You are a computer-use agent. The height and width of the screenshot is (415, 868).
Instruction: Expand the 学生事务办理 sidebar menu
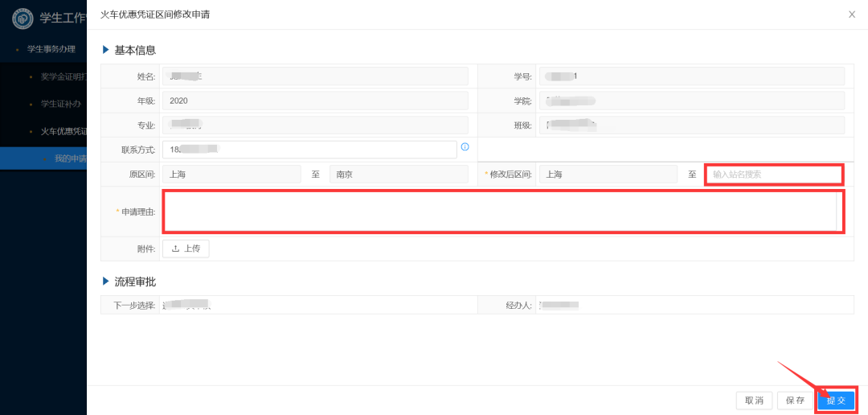[51, 49]
